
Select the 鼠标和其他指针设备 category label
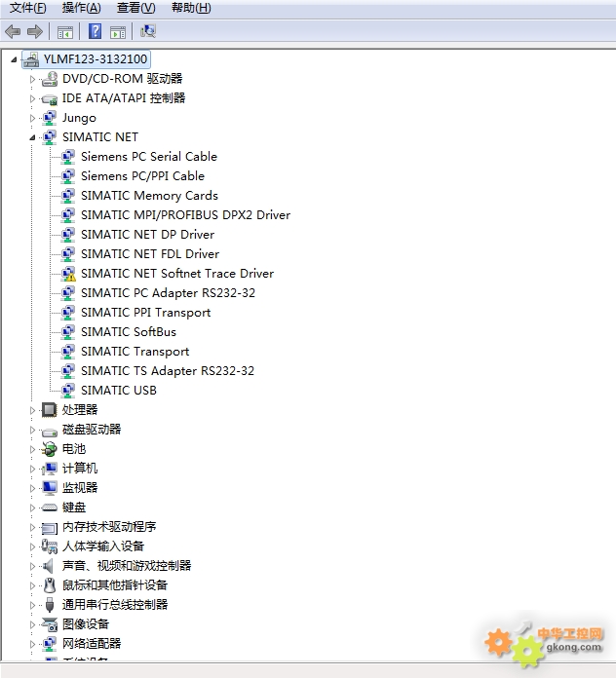click(x=115, y=585)
